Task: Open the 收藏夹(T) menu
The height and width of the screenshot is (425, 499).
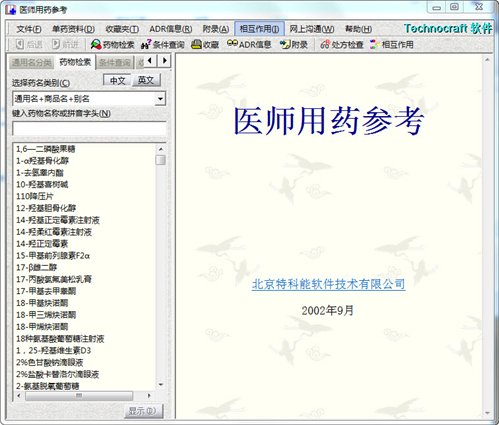Action: coord(122,29)
